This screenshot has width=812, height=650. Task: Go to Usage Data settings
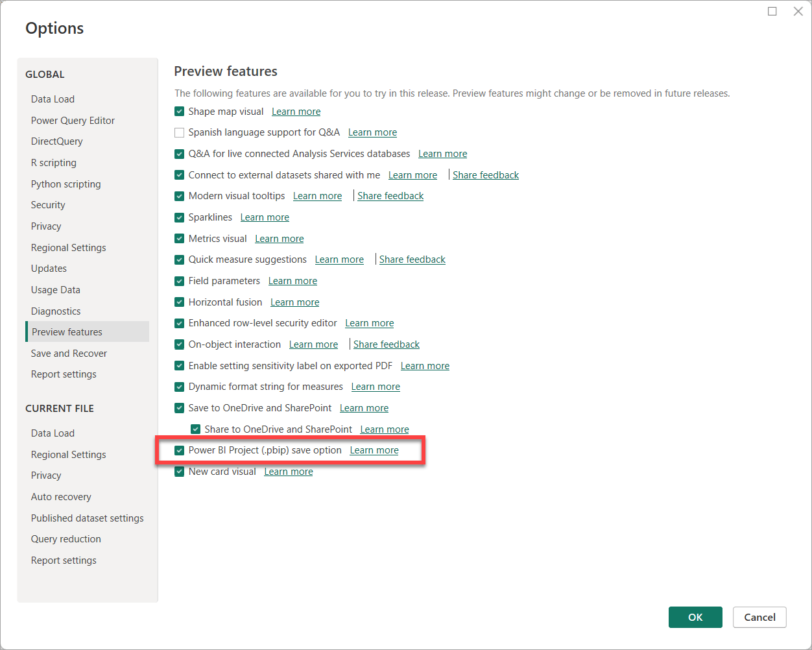(x=56, y=290)
